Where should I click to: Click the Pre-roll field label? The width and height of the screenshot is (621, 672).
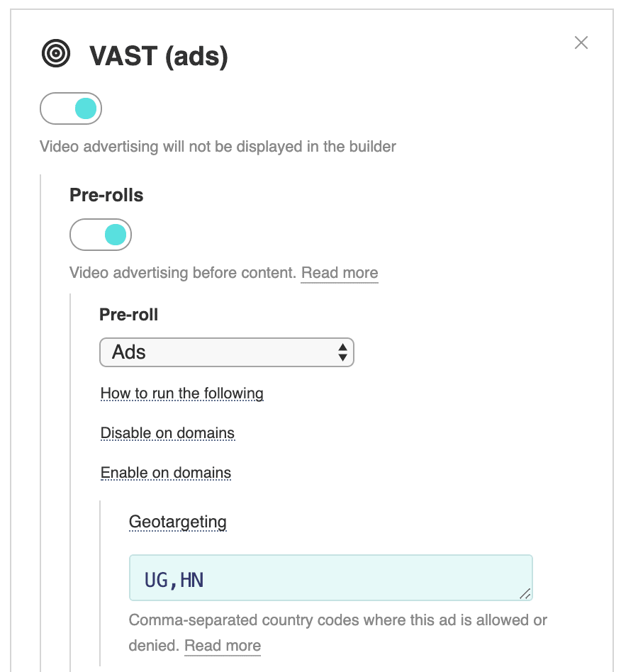[x=128, y=315]
